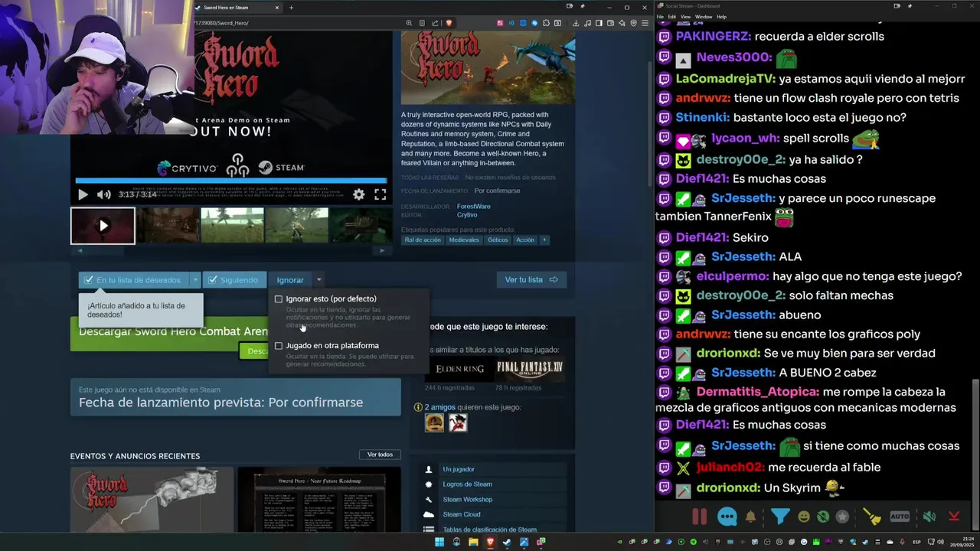Click the red scroll-to-bottom arrow icon

[954, 517]
